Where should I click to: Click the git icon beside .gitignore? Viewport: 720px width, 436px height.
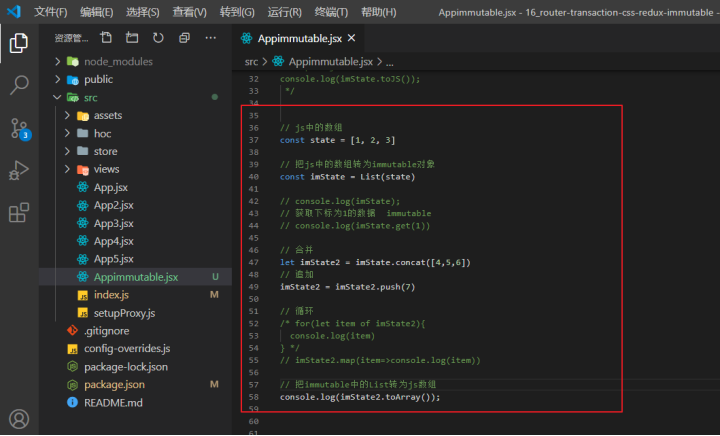[x=73, y=330]
